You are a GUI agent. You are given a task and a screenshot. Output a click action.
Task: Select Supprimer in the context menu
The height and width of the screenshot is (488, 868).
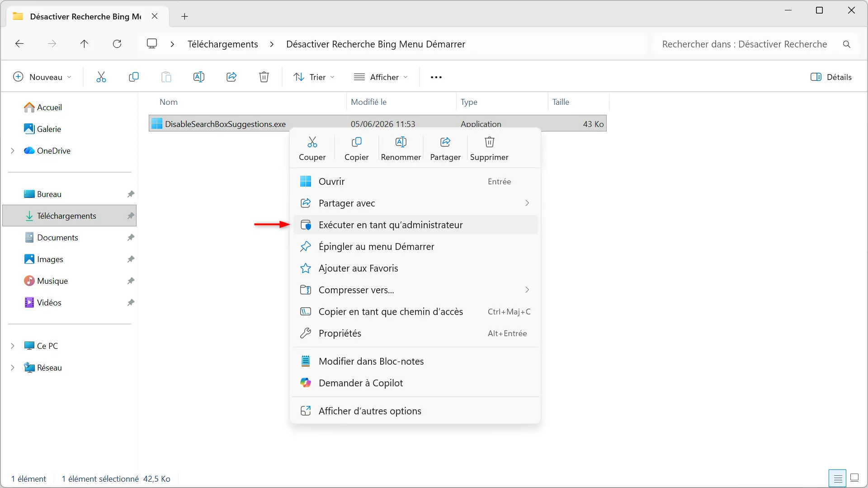pyautogui.click(x=489, y=149)
